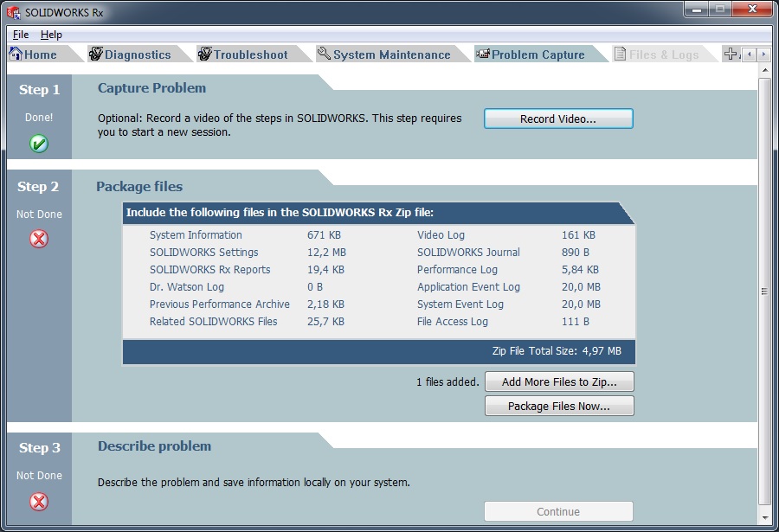Open the File menu
Screen dimensions: 779x532
pyautogui.click(x=21, y=35)
